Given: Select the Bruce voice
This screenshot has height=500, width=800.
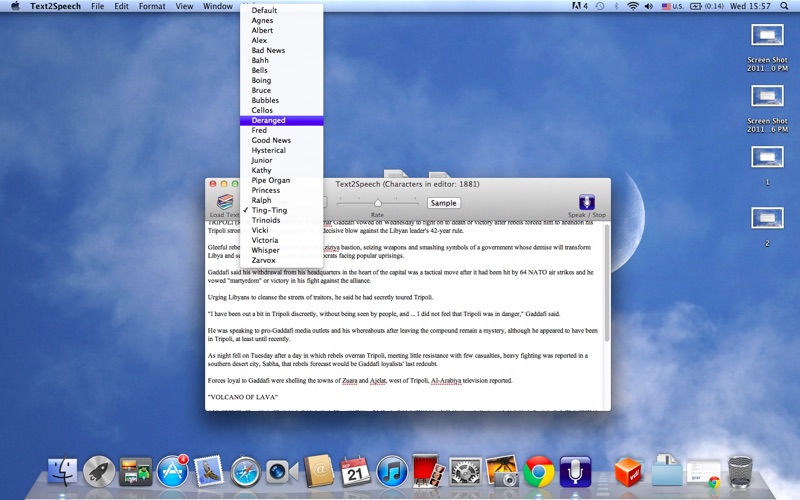Looking at the screenshot, I should (282, 90).
